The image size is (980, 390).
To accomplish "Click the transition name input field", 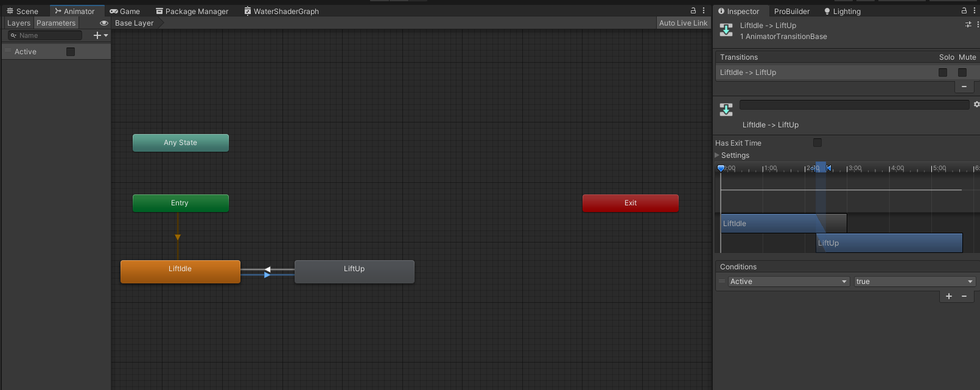I will 854,105.
